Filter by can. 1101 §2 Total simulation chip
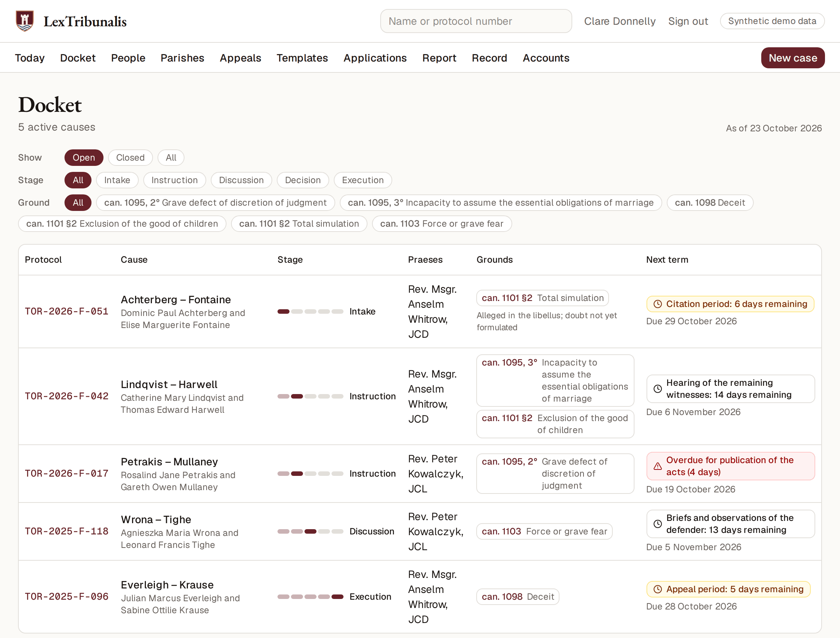 click(x=299, y=224)
